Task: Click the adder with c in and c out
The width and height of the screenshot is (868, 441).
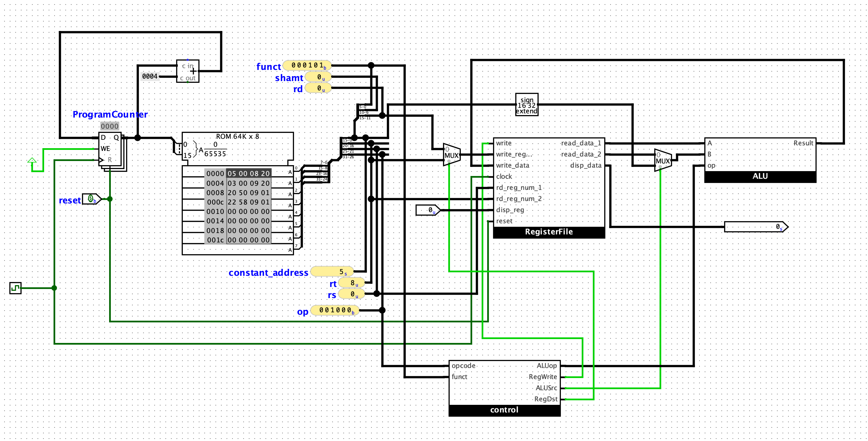Action: coord(187,72)
